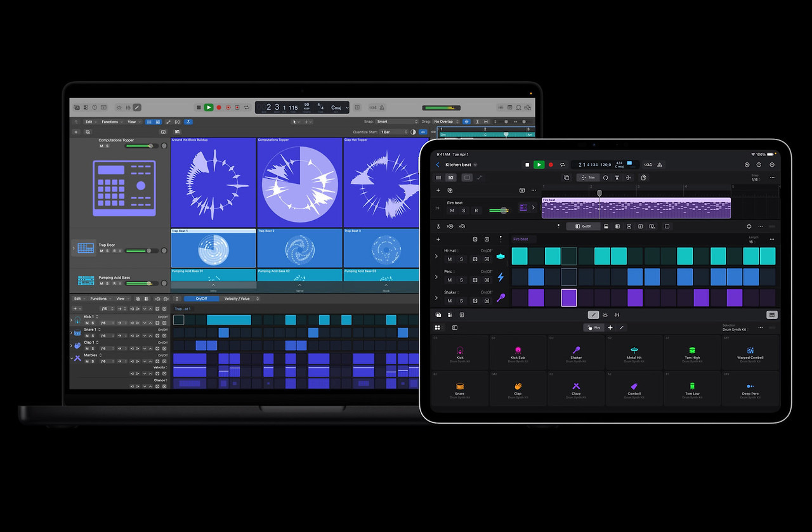Viewport: 812px width, 532px height.
Task: Click the Fire beat region in the iPad timeline
Action: click(x=636, y=208)
